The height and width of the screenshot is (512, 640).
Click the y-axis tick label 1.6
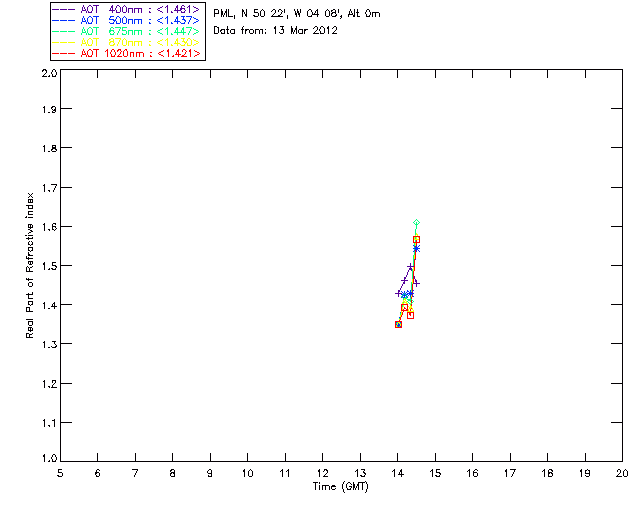[x=49, y=227]
